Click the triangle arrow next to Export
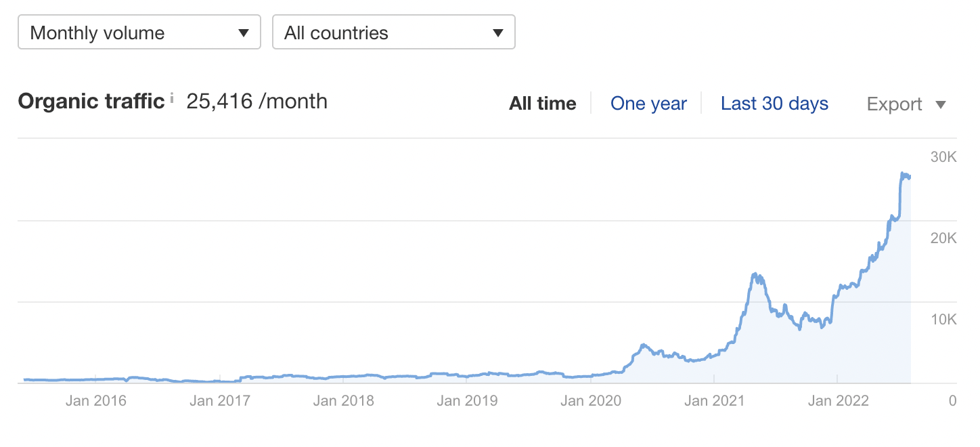This screenshot has width=980, height=447. [x=940, y=104]
